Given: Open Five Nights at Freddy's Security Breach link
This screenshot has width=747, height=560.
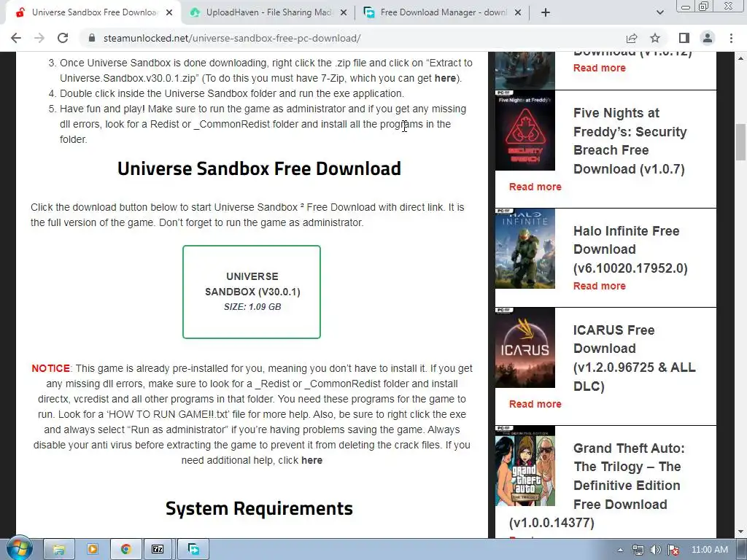Looking at the screenshot, I should click(630, 141).
